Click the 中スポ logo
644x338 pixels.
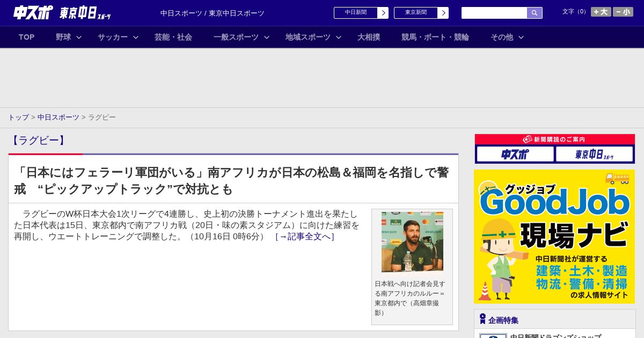[x=33, y=12]
